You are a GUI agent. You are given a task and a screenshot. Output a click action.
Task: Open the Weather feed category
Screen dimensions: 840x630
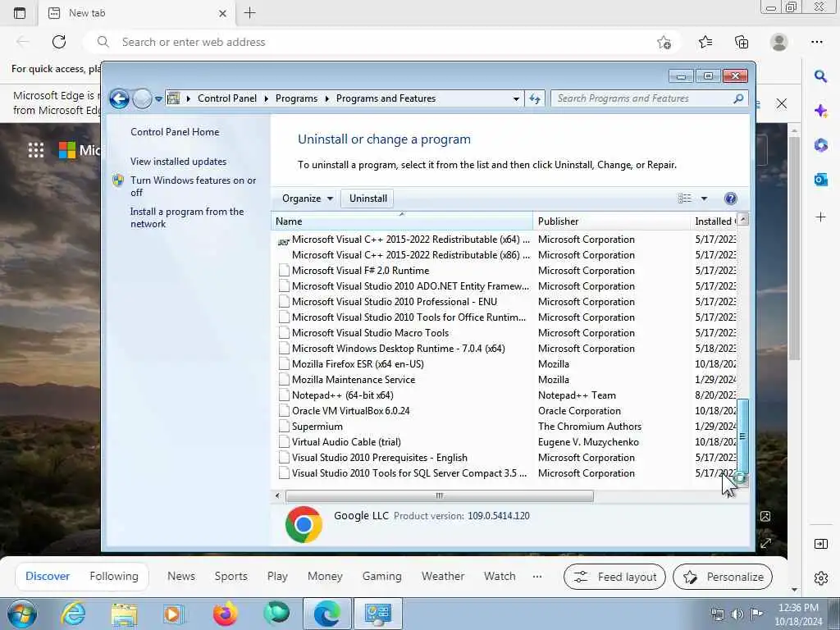(443, 577)
